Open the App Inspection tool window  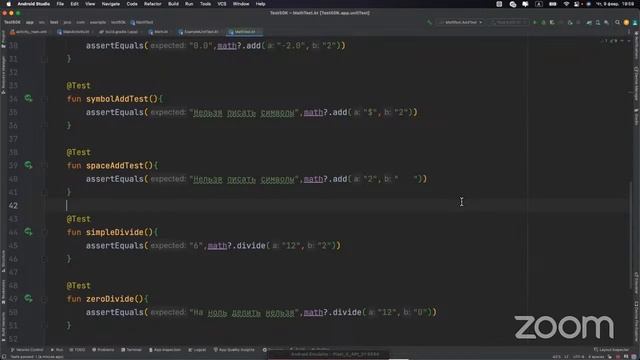[165, 350]
